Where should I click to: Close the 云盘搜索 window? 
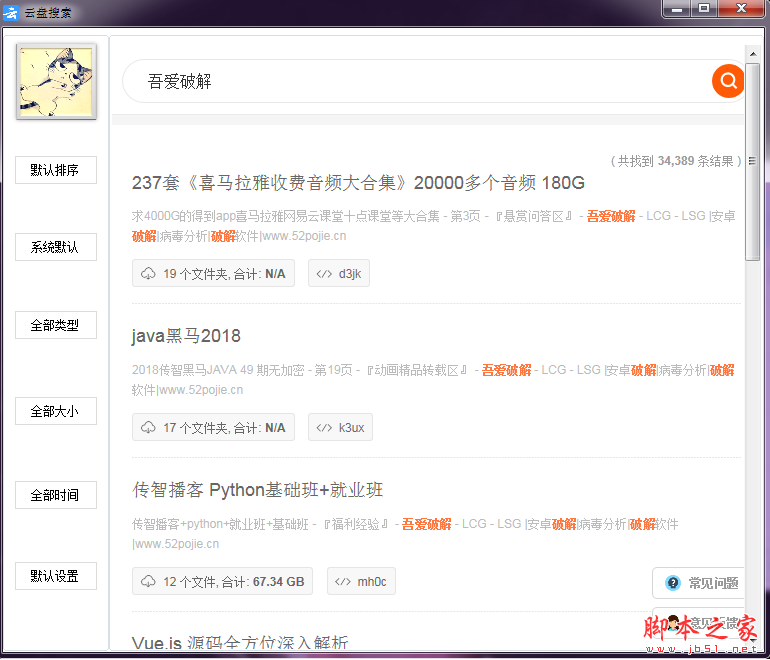click(x=741, y=9)
